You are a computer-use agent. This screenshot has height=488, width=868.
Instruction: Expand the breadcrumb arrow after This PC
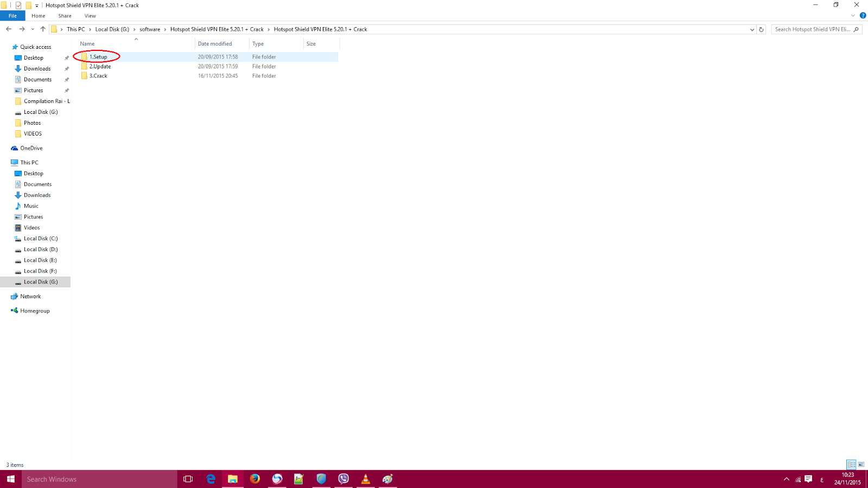90,29
